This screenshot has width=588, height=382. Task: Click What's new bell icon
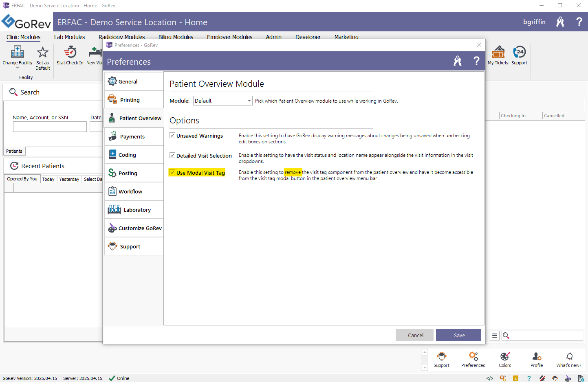click(569, 356)
